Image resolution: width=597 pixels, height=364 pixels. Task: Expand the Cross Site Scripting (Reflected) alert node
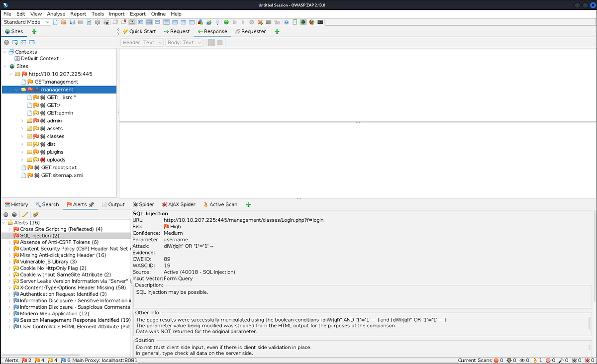(x=9, y=229)
